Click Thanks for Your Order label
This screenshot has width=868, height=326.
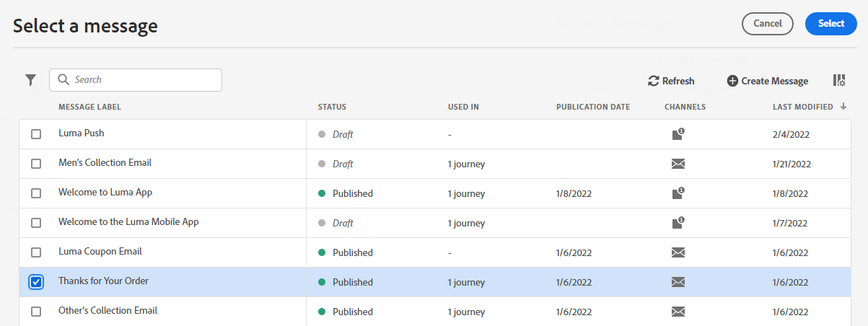click(103, 281)
